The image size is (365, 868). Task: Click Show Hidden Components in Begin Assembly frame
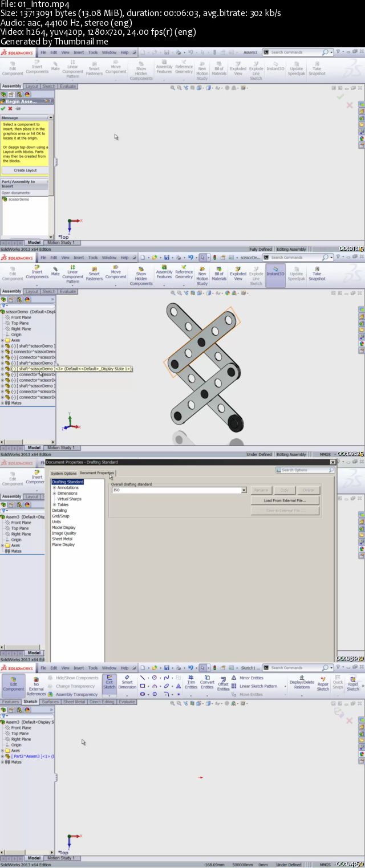tap(141, 70)
